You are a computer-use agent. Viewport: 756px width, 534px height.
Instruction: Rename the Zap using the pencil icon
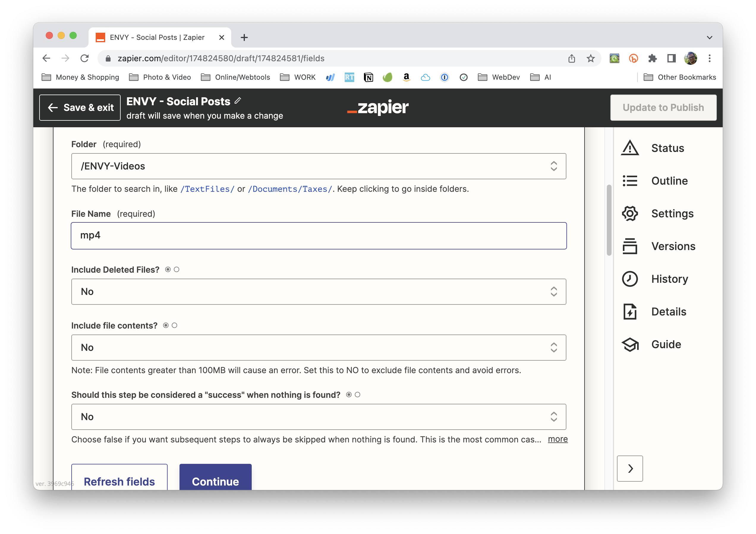tap(238, 101)
